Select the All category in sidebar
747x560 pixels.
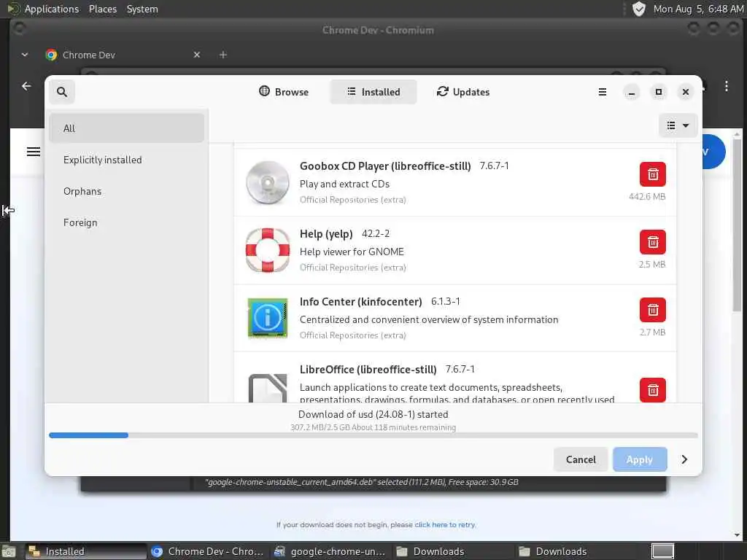pyautogui.click(x=127, y=128)
